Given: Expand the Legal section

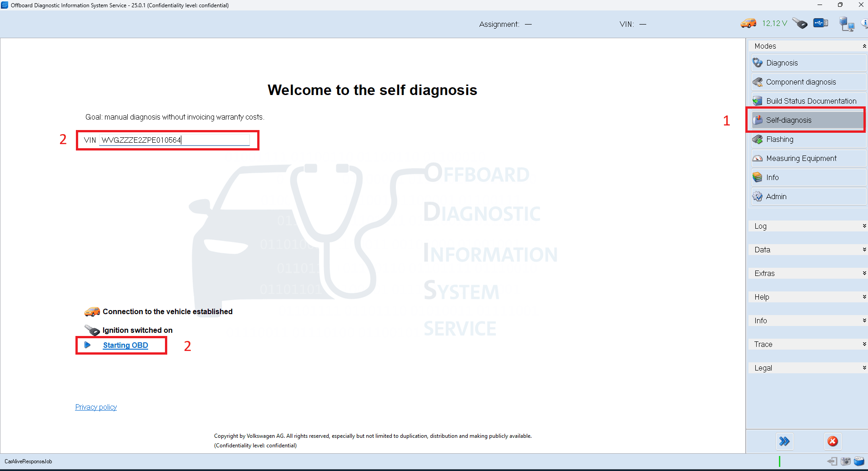Looking at the screenshot, I should [808, 368].
